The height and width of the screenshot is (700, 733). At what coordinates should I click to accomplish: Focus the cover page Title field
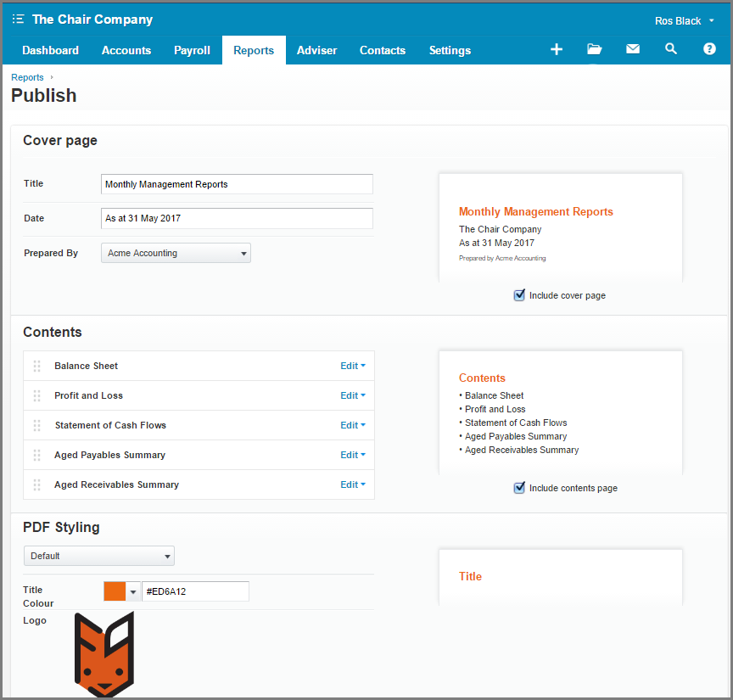click(237, 184)
